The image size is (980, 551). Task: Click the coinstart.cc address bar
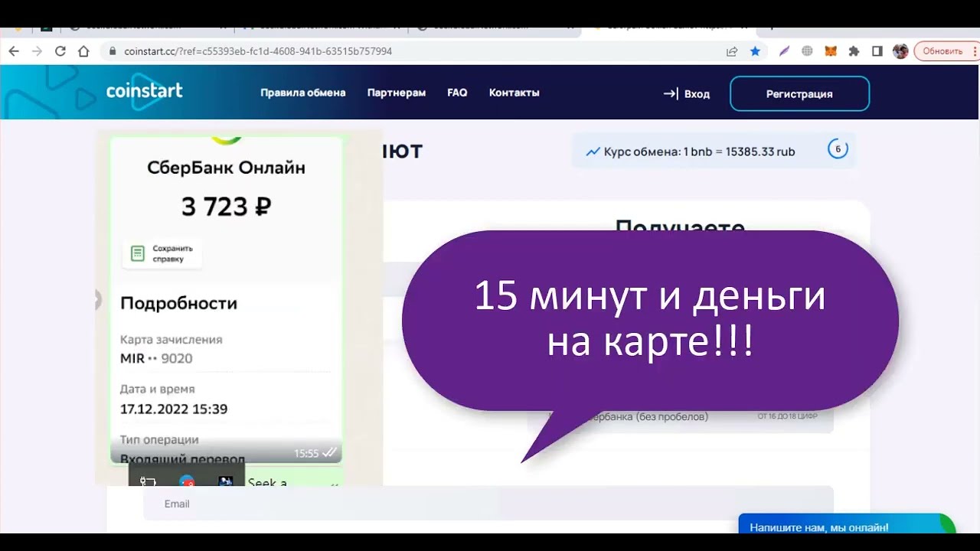click(x=413, y=51)
